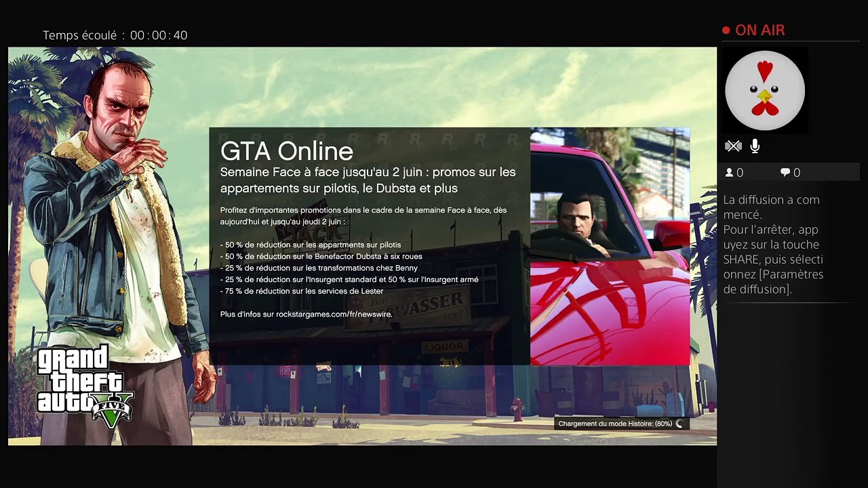Open the rockstargames.com/fr/newswire link
Screen dimensions: 868x488
point(334,314)
